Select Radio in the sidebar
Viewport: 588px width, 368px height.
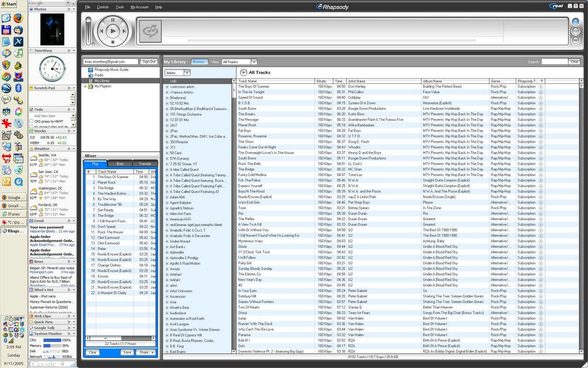point(99,75)
